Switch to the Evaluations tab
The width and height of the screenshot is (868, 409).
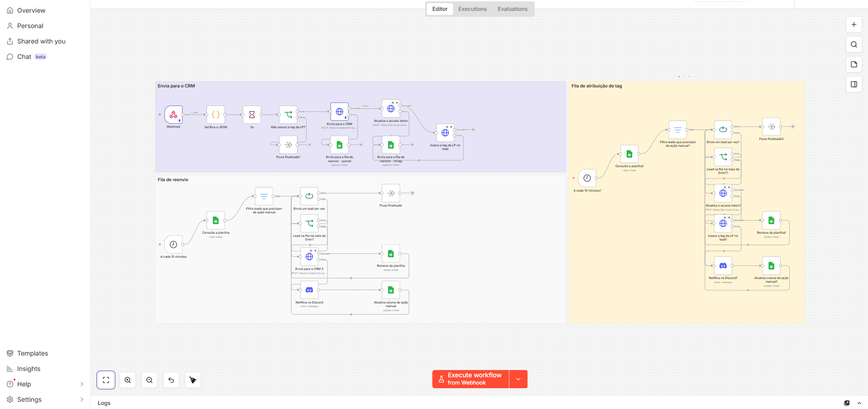coord(513,9)
